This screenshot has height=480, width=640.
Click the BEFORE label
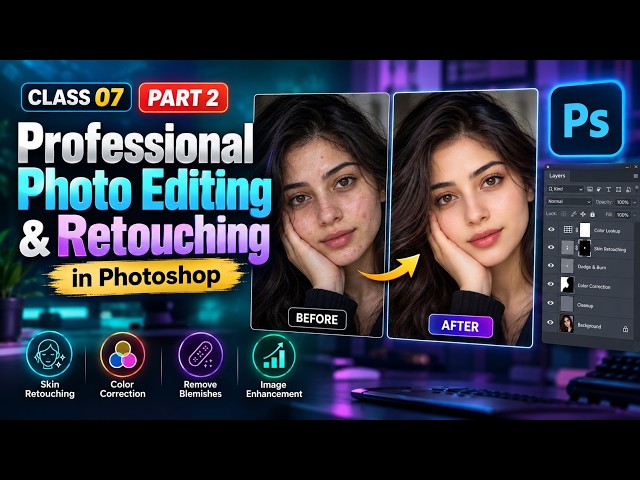click(317, 319)
